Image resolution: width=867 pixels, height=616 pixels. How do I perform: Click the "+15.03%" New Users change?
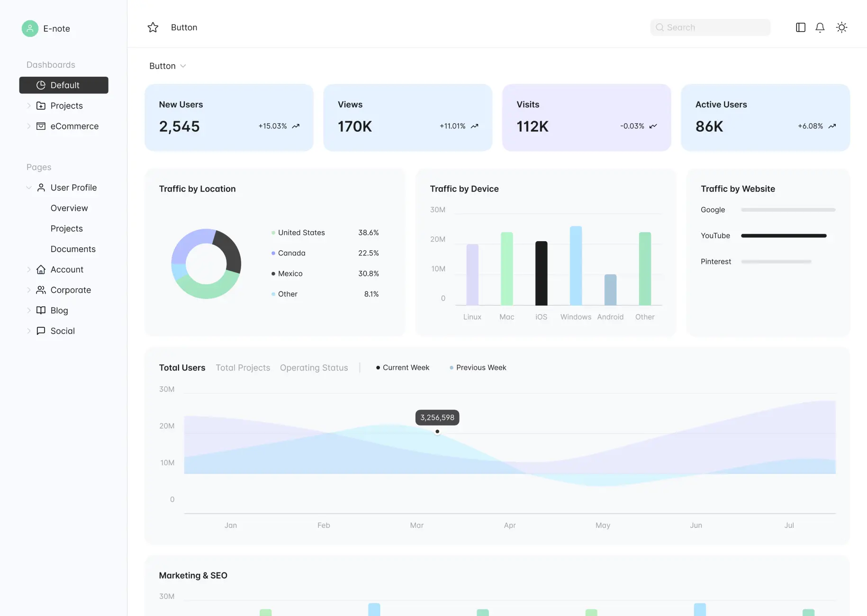point(272,126)
